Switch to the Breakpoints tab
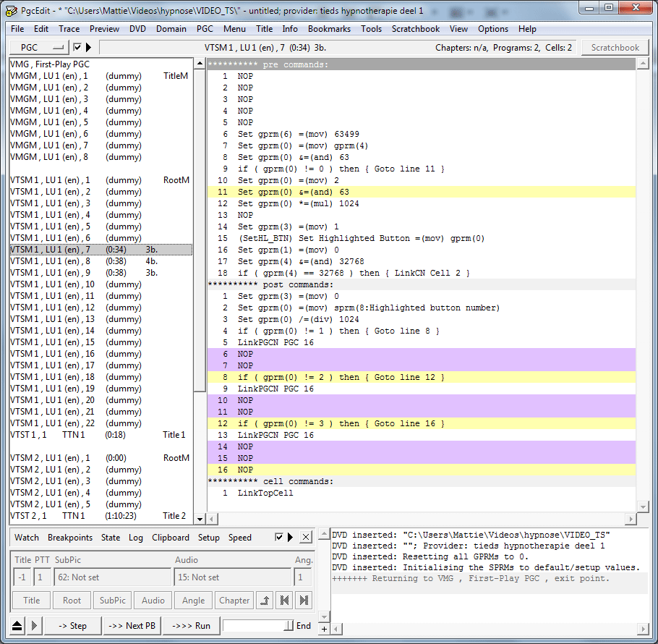The width and height of the screenshot is (658, 644). click(70, 538)
